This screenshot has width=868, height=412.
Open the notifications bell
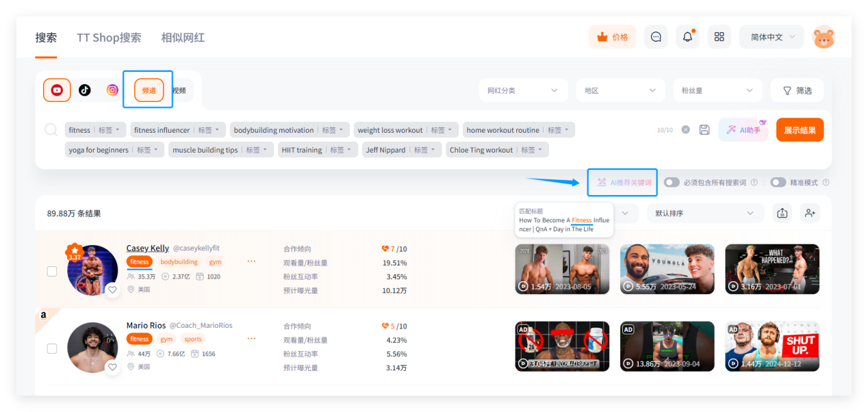click(687, 37)
